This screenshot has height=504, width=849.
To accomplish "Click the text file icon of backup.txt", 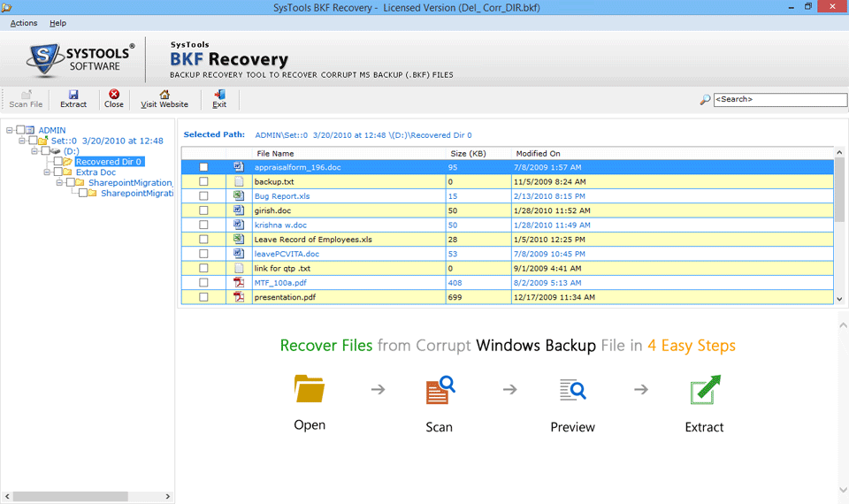I will pyautogui.click(x=239, y=181).
